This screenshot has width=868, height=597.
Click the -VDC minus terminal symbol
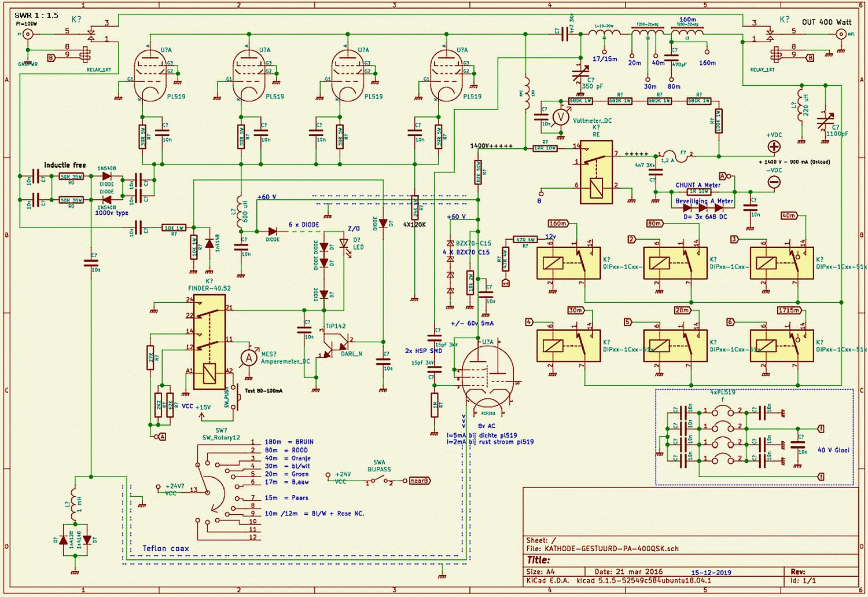pyautogui.click(x=773, y=182)
